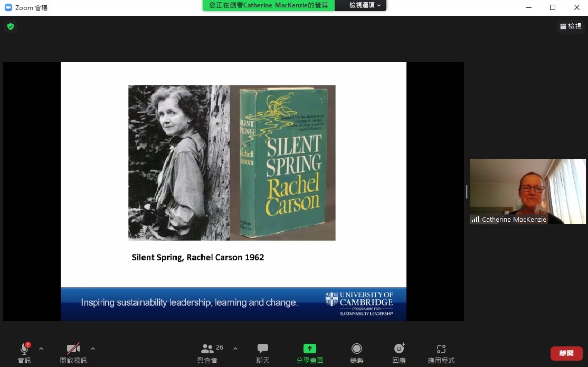Click the panel divider handle beside video
Image resolution: width=588 pixels, height=367 pixels.
tap(467, 192)
